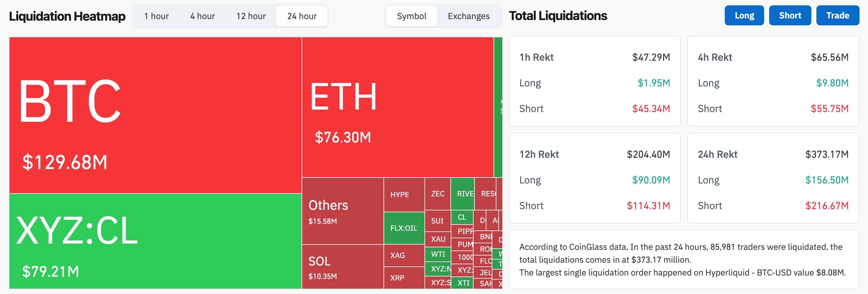Open the 12 hour liquidation view
This screenshot has height=294, width=868.
251,16
